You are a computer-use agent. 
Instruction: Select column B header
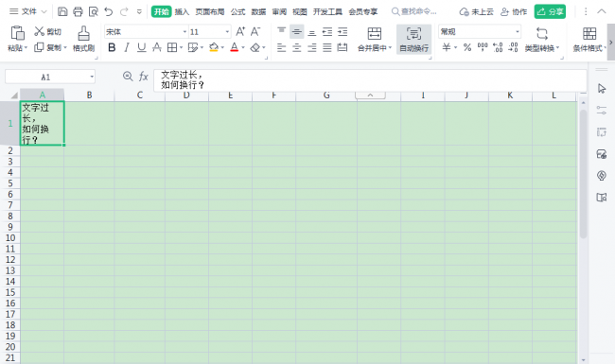click(90, 95)
